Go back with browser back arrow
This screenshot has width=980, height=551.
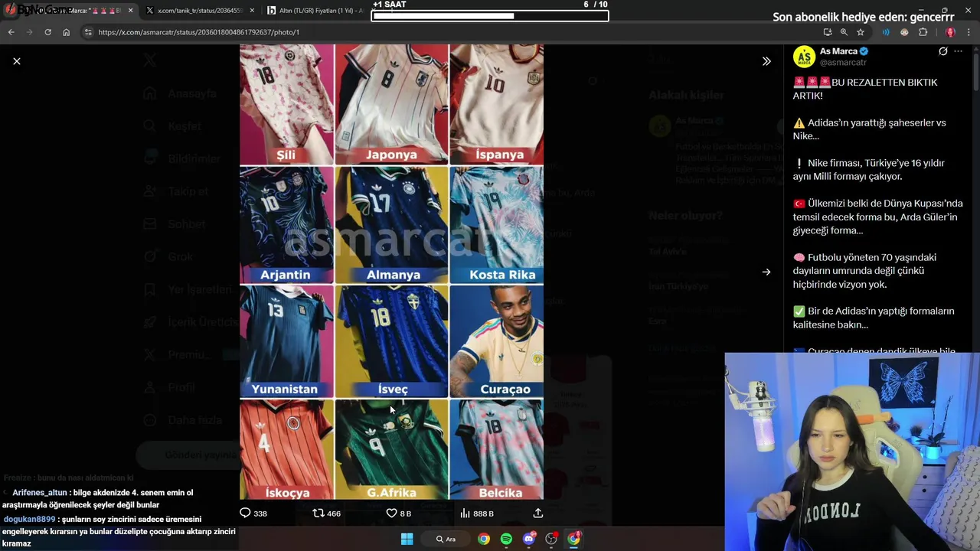(x=11, y=32)
